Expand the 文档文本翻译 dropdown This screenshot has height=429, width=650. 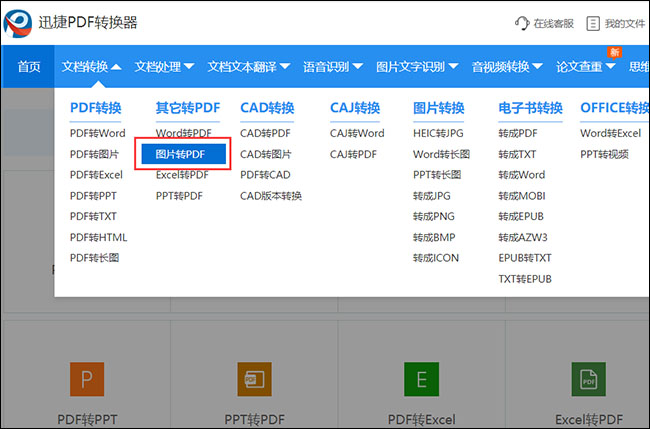tap(249, 66)
